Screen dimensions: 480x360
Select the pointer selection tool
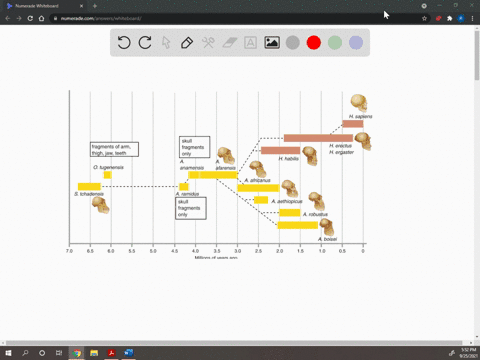tap(166, 43)
